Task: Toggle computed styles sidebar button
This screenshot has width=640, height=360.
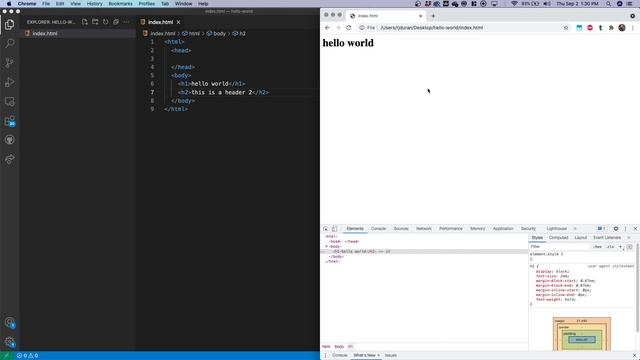Action: click(x=629, y=247)
